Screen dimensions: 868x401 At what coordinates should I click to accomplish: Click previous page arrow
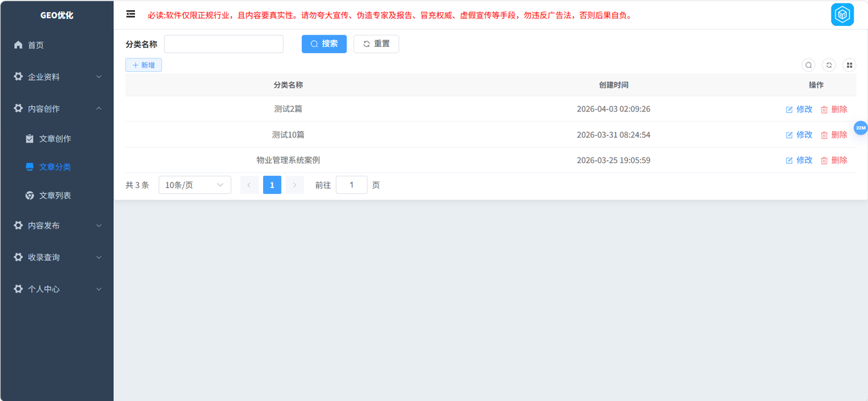point(250,185)
